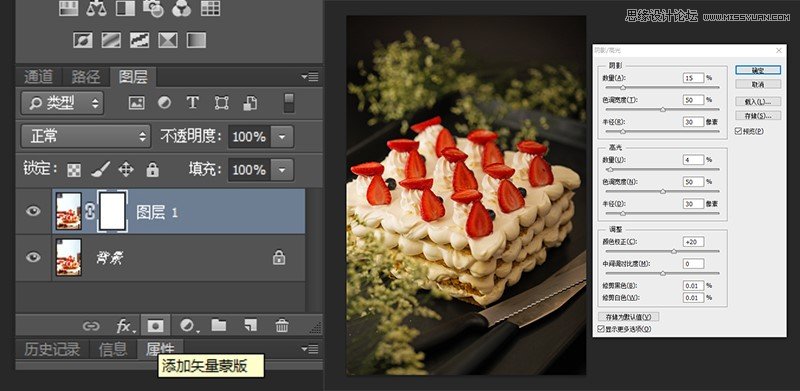The image size is (800, 391).
Task: Click the 高光 数量(U) slider
Action: (x=662, y=169)
